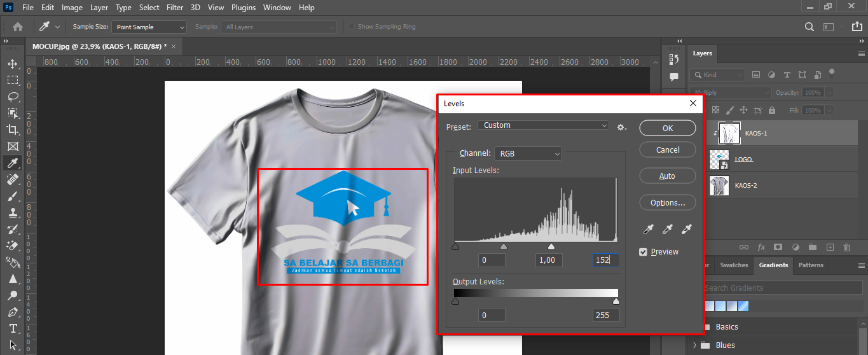Open the Gradients panel menu
868x355 pixels.
coord(862,265)
